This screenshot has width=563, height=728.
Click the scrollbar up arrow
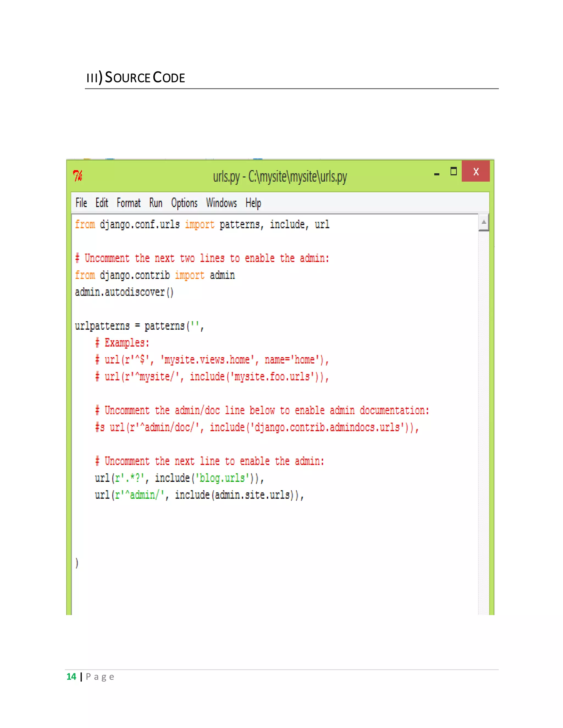tap(483, 222)
